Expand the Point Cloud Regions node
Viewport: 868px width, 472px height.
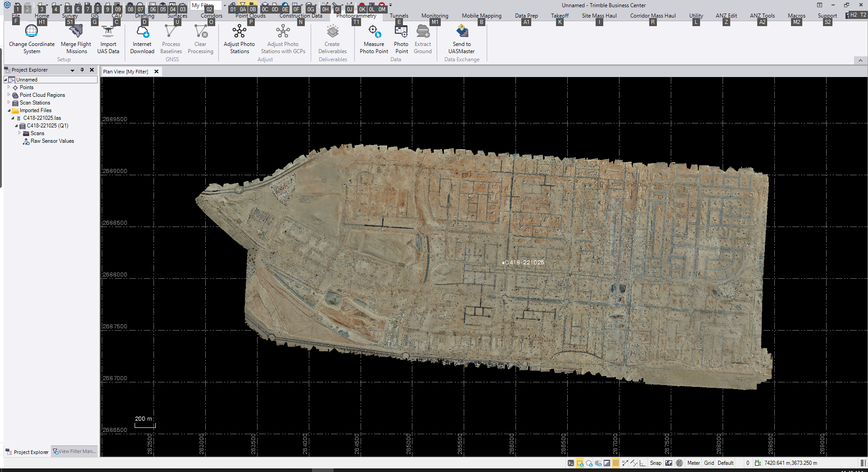[9, 95]
